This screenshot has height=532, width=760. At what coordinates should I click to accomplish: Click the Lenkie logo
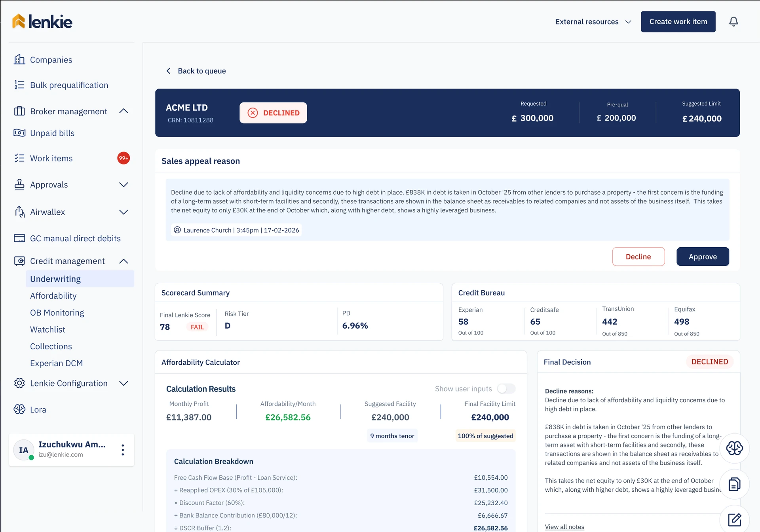pyautogui.click(x=42, y=21)
